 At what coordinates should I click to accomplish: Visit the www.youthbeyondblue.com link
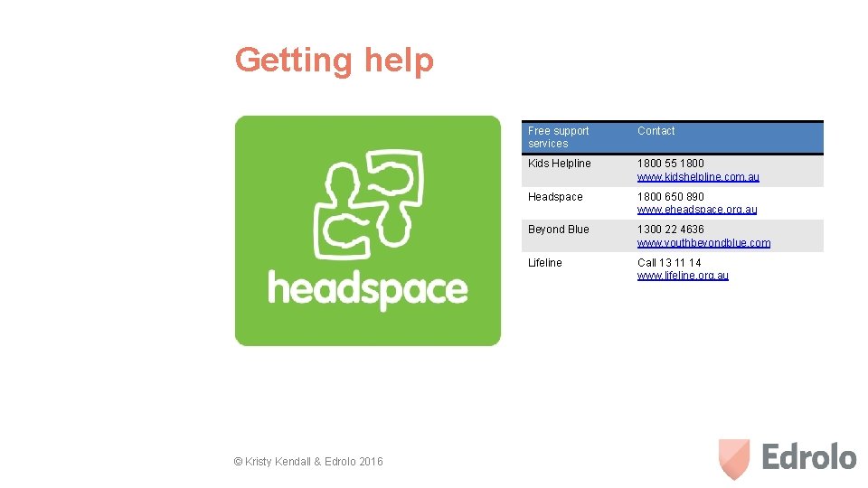tap(703, 243)
